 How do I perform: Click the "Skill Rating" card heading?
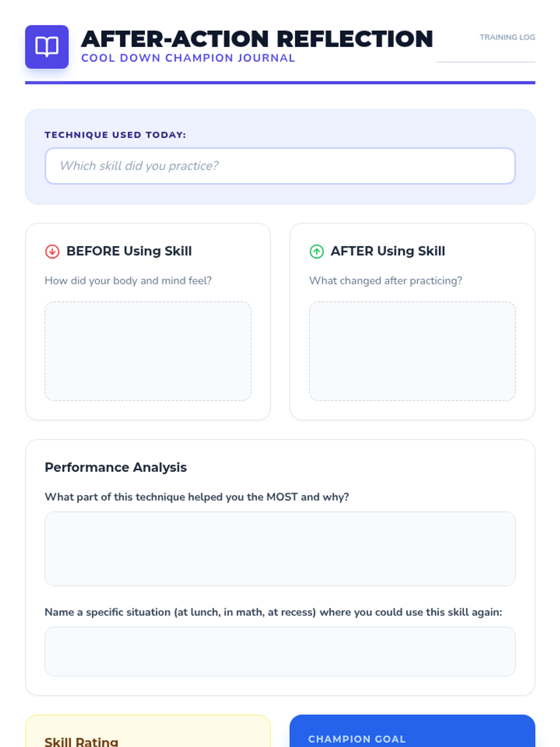pos(81,741)
